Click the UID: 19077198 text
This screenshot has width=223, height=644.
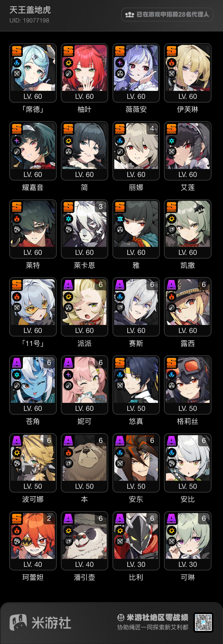(x=29, y=21)
